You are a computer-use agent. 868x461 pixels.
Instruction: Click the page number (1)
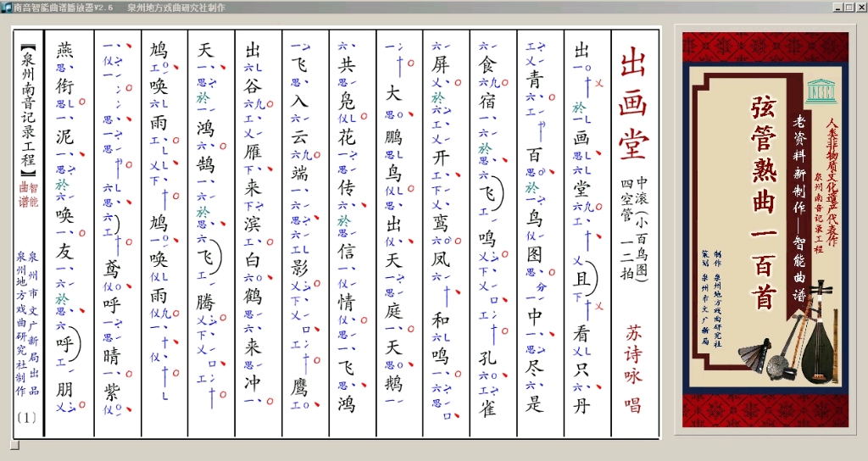point(26,417)
